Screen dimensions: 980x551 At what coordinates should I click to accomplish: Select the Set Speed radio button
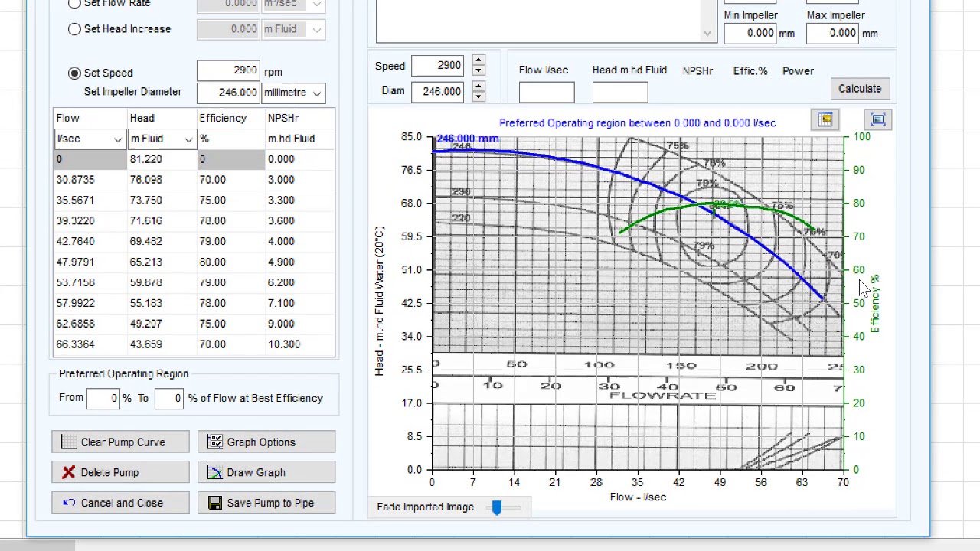tap(74, 73)
